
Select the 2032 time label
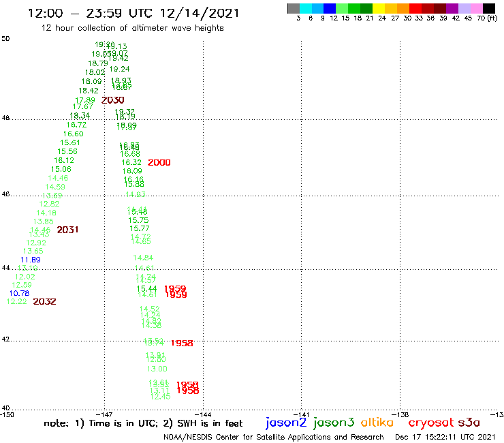(x=45, y=301)
